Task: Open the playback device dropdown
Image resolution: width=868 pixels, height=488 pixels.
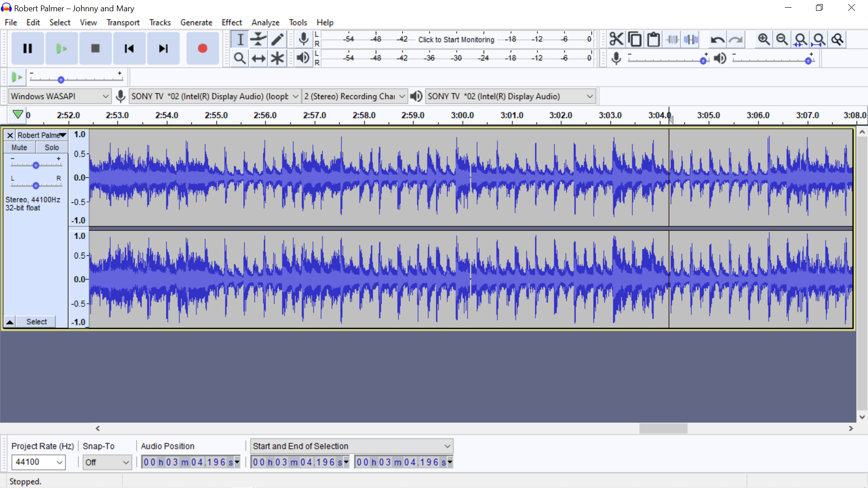Action: coord(510,96)
